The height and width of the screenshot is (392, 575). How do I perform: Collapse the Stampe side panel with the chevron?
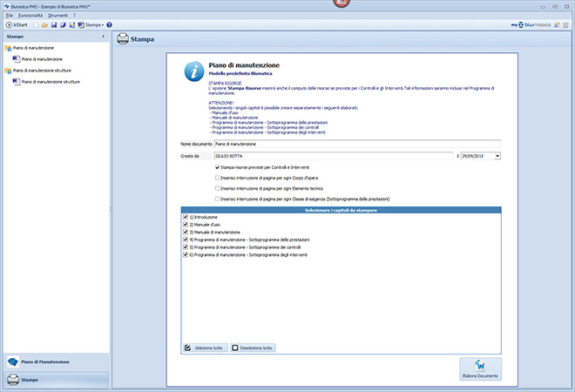[104, 37]
